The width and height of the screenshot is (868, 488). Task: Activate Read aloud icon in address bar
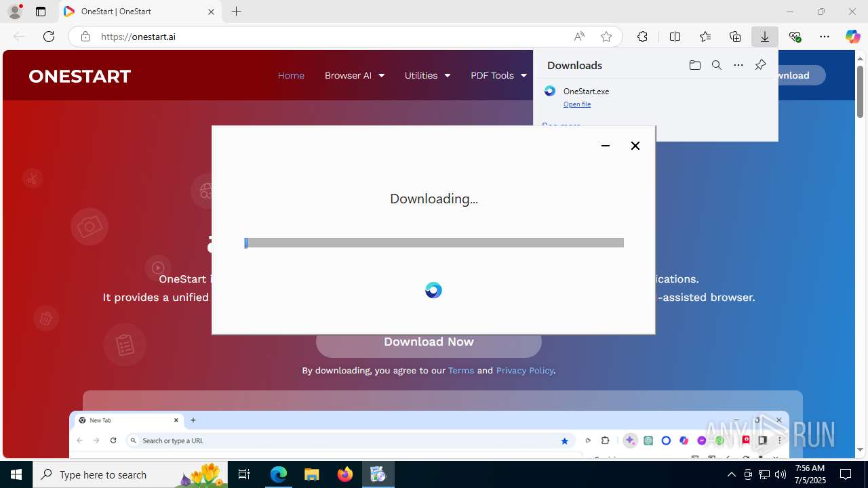coord(579,37)
